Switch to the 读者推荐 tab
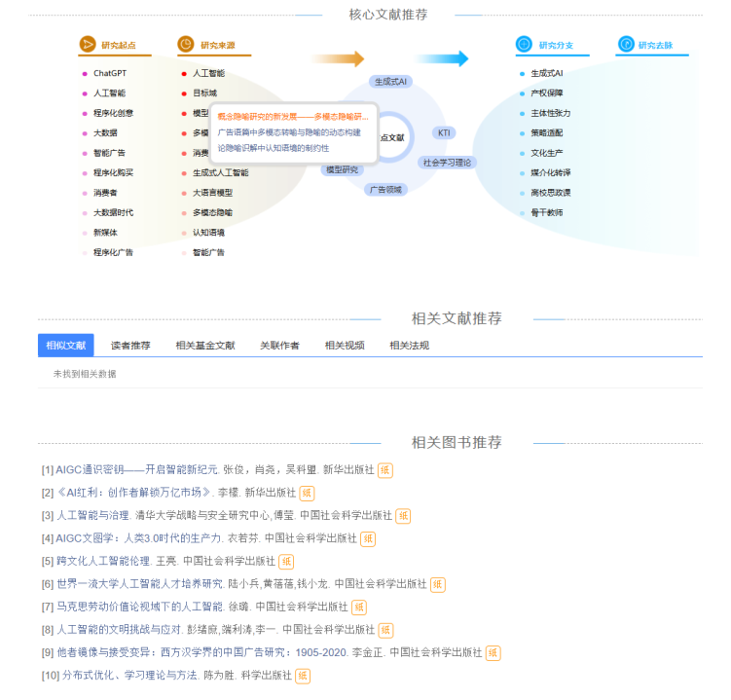Screen dimensions: 731x700 click(130, 345)
